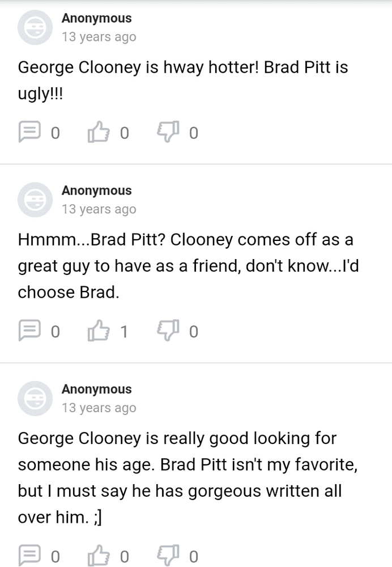Click the second commenter's avatar image

tap(35, 200)
